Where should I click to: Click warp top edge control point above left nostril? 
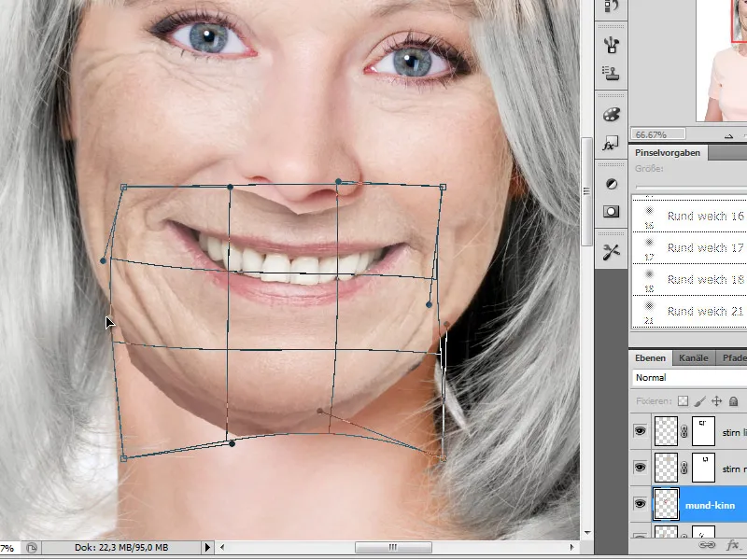pyautogui.click(x=230, y=188)
